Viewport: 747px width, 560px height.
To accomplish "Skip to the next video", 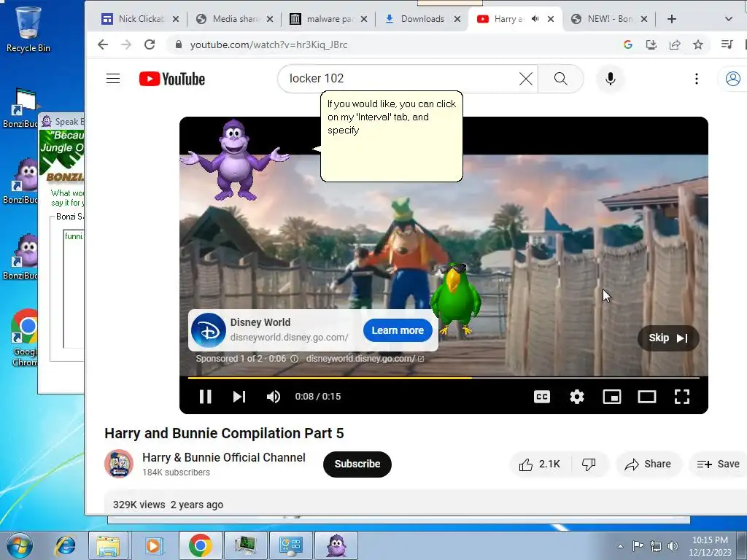I will tap(239, 396).
